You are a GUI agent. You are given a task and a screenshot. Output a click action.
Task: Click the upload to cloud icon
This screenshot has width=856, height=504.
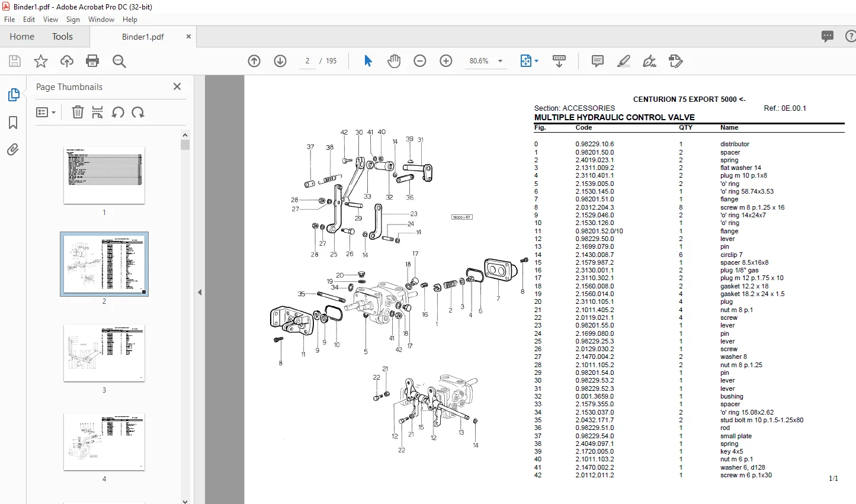tap(67, 61)
